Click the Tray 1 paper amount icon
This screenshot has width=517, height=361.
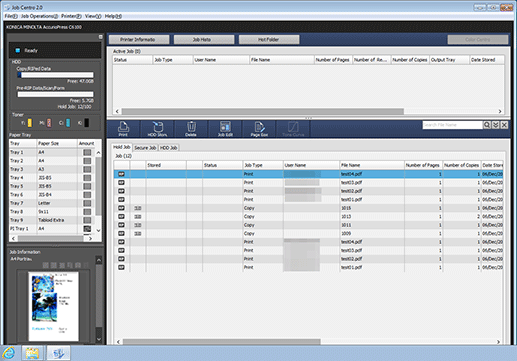click(87, 152)
